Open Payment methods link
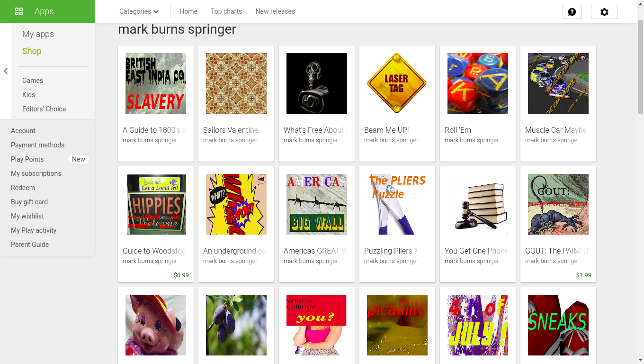The image size is (644, 364). (x=37, y=145)
